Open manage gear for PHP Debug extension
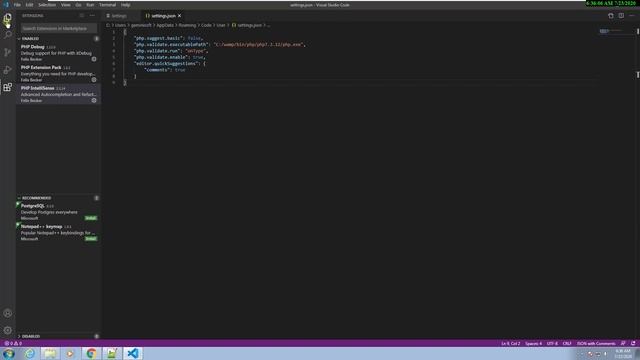This screenshot has height=360, width=640. (x=94, y=59)
